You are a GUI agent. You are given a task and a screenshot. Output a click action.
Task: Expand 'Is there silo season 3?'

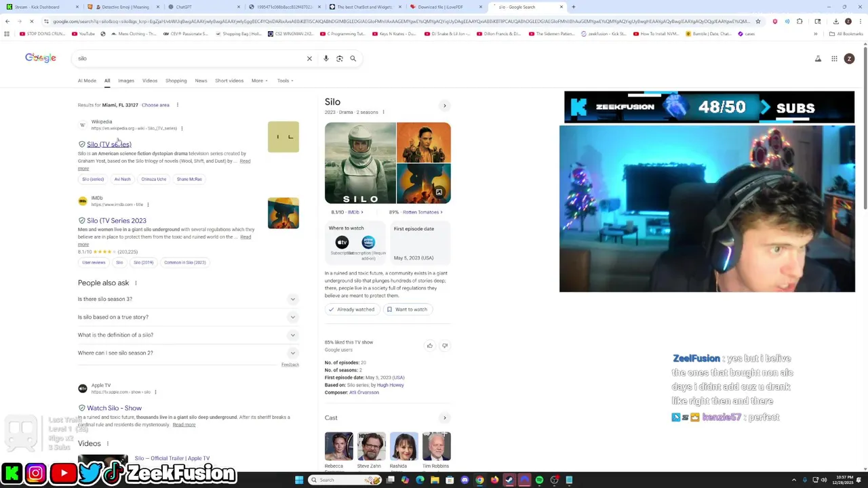(188, 299)
